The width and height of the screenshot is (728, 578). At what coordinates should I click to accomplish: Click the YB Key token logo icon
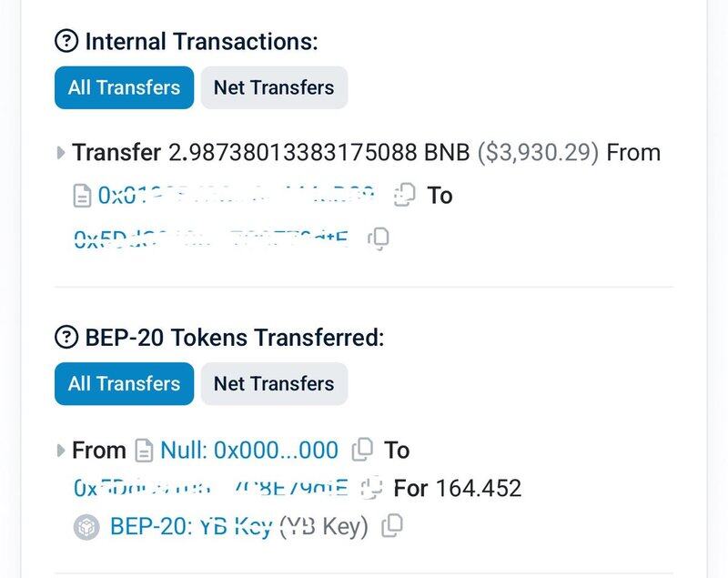(x=86, y=526)
